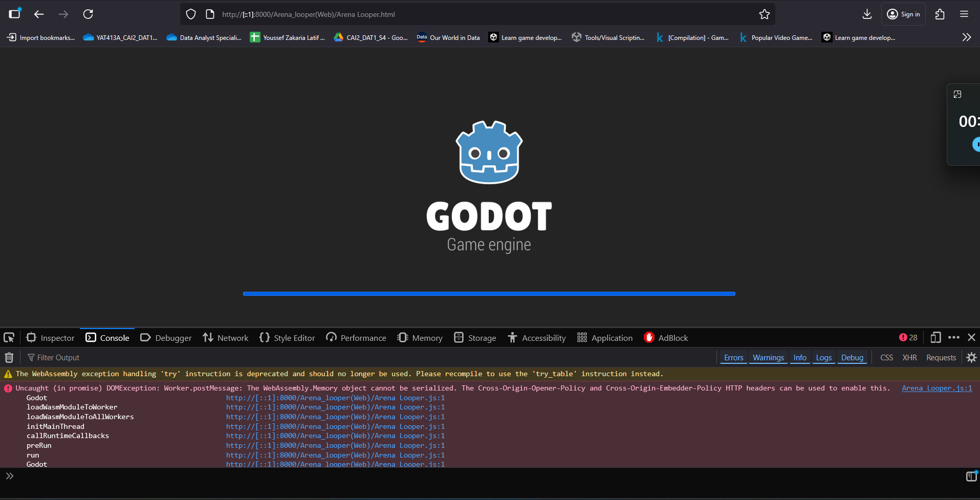Enable the Requests console filter

pos(941,358)
